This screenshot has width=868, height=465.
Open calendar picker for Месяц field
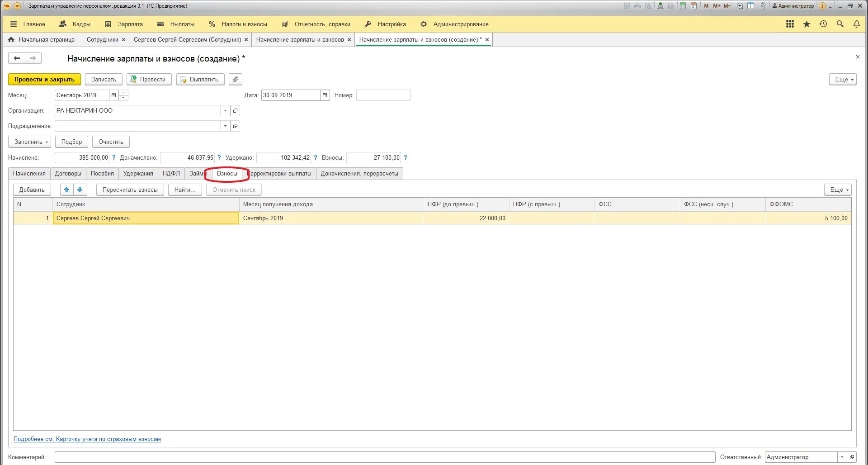pos(113,95)
